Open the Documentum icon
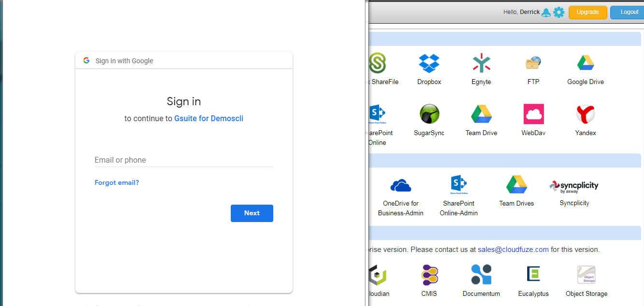This screenshot has height=306, width=644. (x=481, y=275)
